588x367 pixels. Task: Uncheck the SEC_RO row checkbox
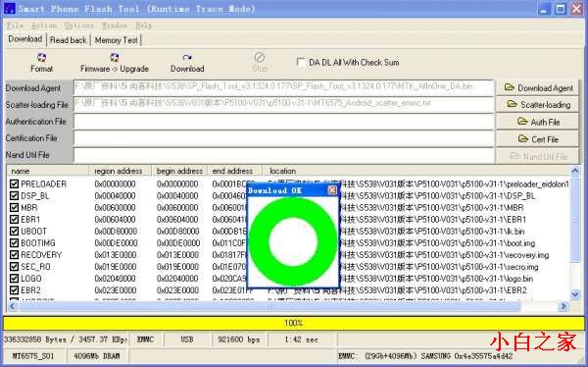pos(15,267)
